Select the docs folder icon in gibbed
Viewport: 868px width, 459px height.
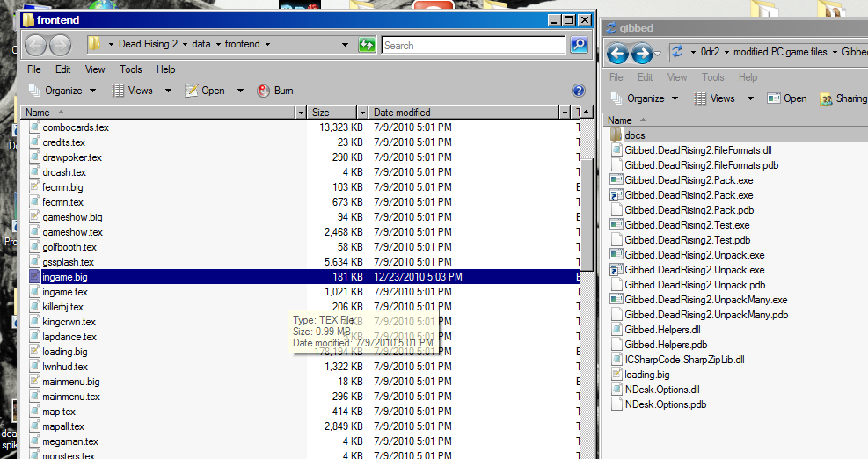616,135
